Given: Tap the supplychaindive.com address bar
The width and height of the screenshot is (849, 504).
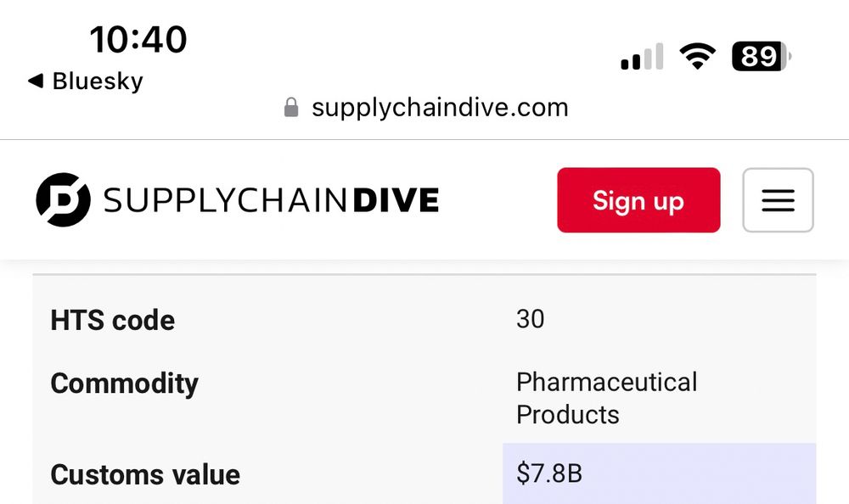Looking at the screenshot, I should [x=426, y=107].
